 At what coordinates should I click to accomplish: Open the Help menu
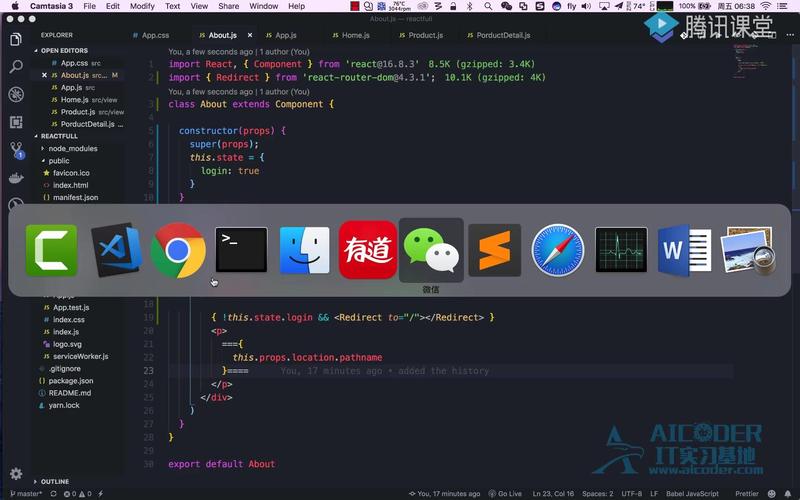(296, 6)
